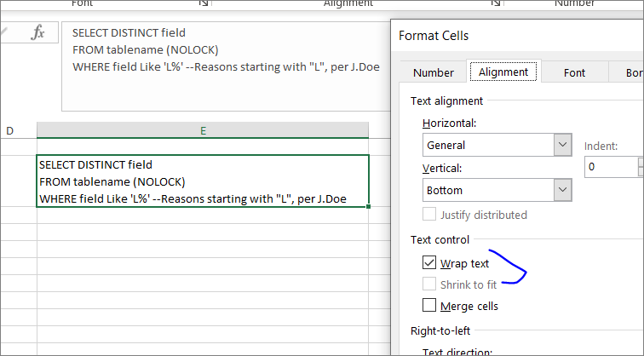644x356 pixels.
Task: Check the Justify distributed option
Action: [x=430, y=215]
